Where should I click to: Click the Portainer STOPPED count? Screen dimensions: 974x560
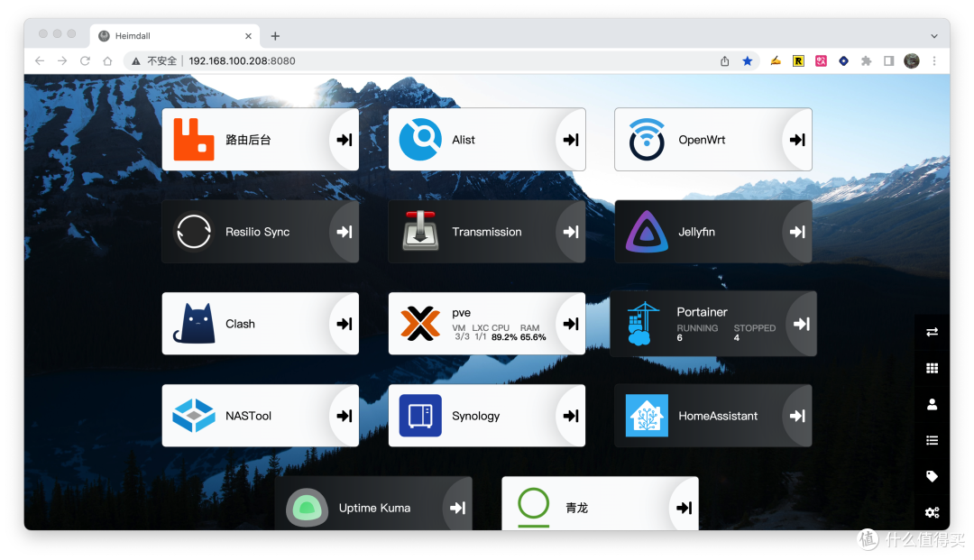pos(737,338)
